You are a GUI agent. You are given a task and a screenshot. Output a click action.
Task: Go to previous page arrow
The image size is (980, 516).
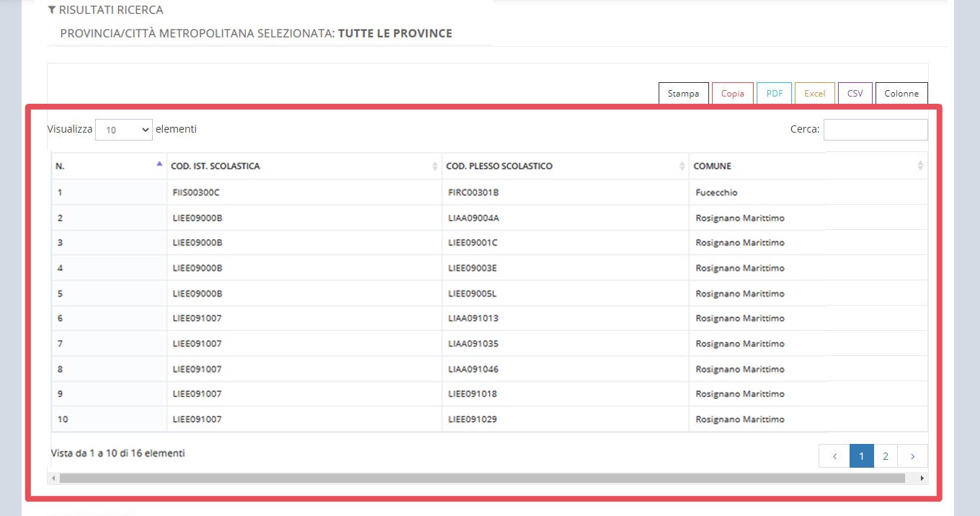pyautogui.click(x=834, y=456)
